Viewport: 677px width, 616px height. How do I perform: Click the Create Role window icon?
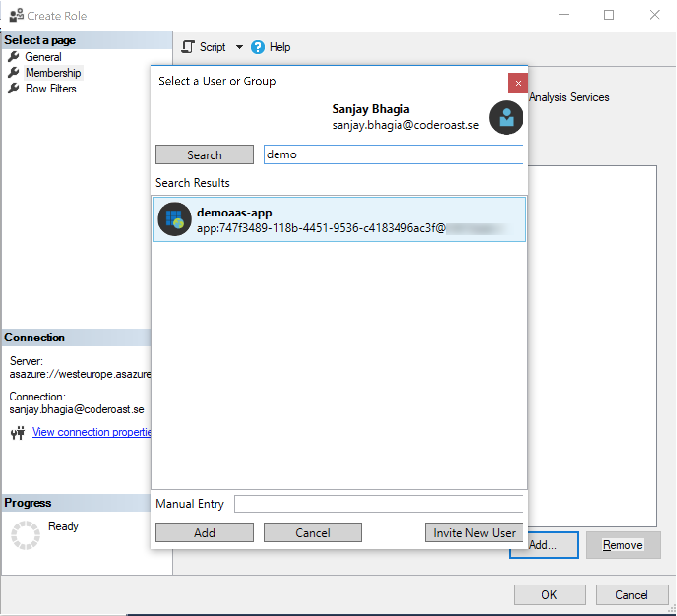(16, 16)
